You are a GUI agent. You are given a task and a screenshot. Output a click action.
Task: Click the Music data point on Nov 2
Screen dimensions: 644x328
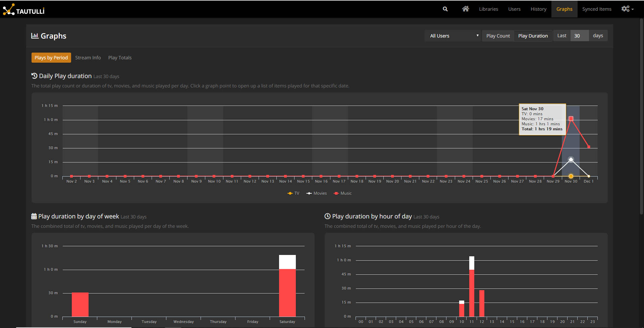point(71,176)
